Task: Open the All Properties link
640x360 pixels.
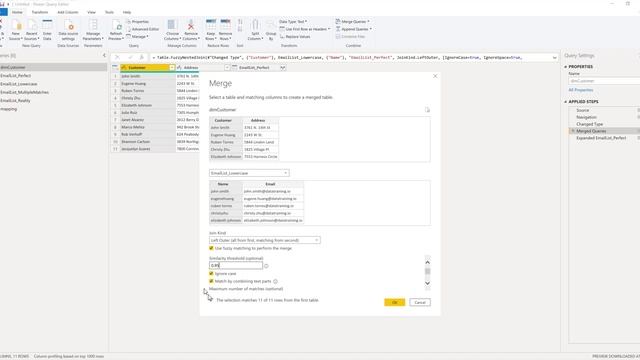Action: point(581,90)
